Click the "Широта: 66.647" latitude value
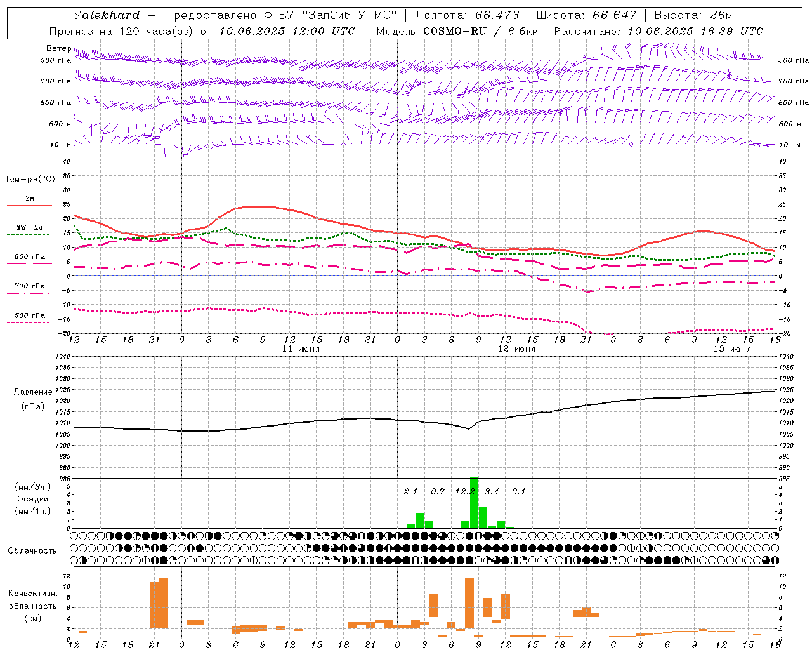This screenshot has width=812, height=650. pyautogui.click(x=586, y=15)
